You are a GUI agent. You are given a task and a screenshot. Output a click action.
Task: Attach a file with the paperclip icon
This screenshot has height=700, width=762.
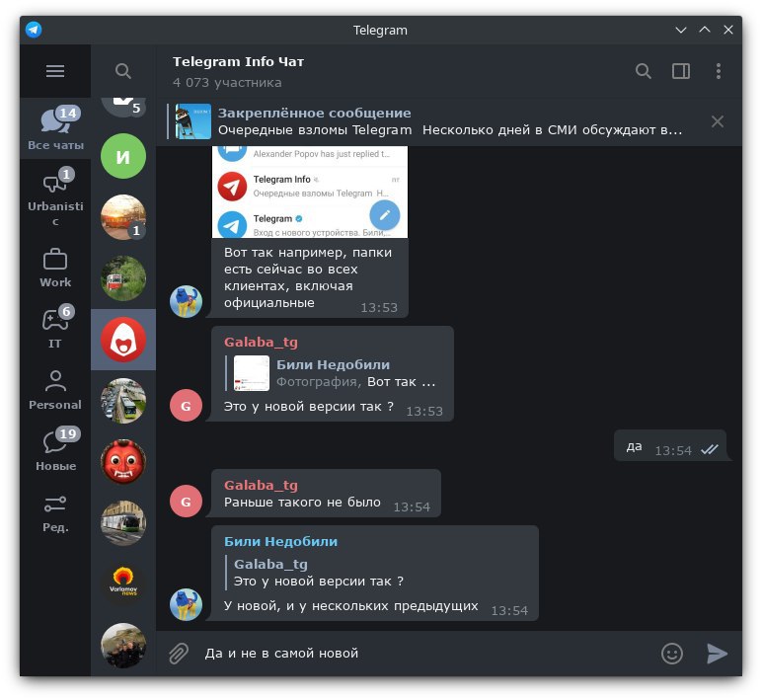pyautogui.click(x=179, y=654)
